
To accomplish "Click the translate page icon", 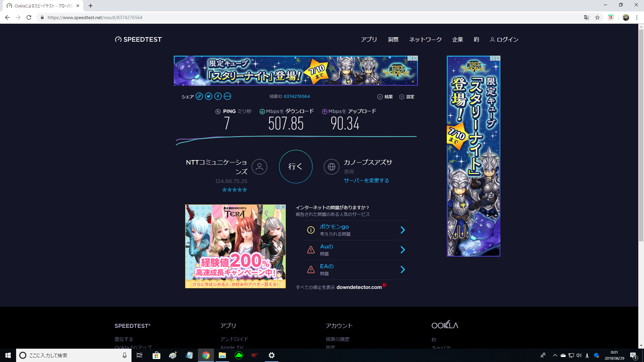I will (x=587, y=17).
